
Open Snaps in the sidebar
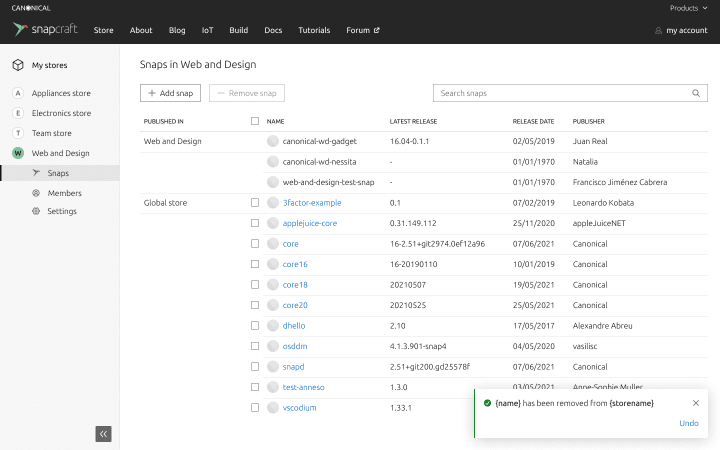tap(58, 173)
